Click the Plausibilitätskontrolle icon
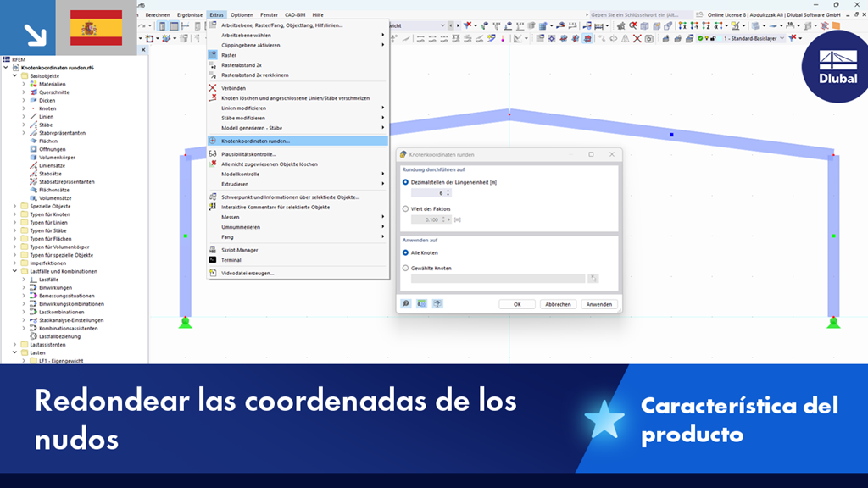The height and width of the screenshot is (488, 868). [x=213, y=154]
